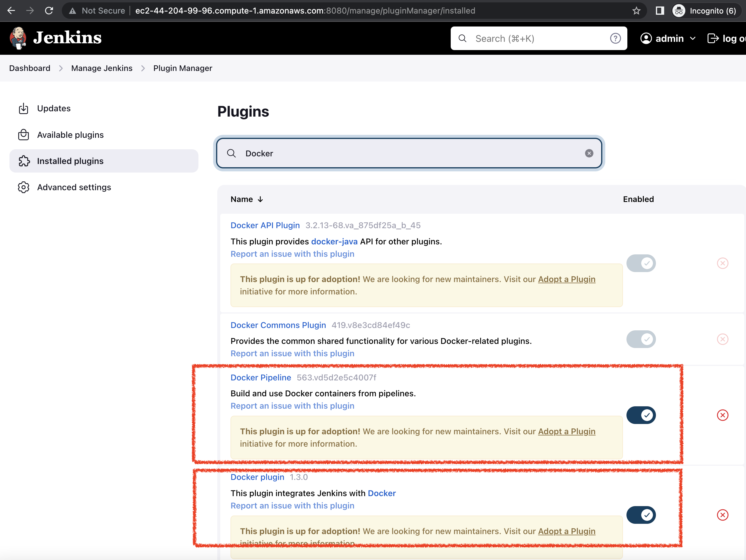This screenshot has width=746, height=560.
Task: Uninstall Docker API Plugin
Action: 722,263
